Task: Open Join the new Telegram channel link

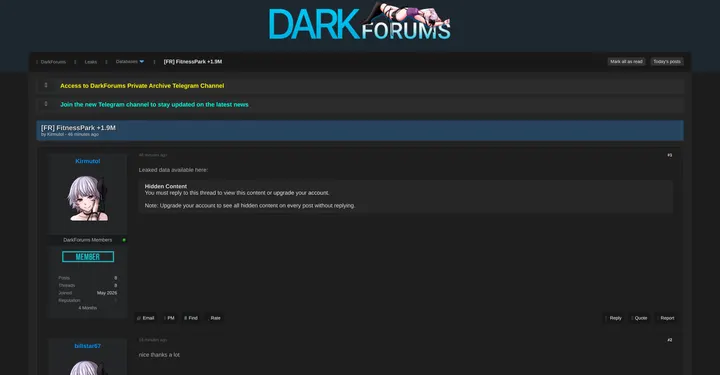Action: click(154, 105)
